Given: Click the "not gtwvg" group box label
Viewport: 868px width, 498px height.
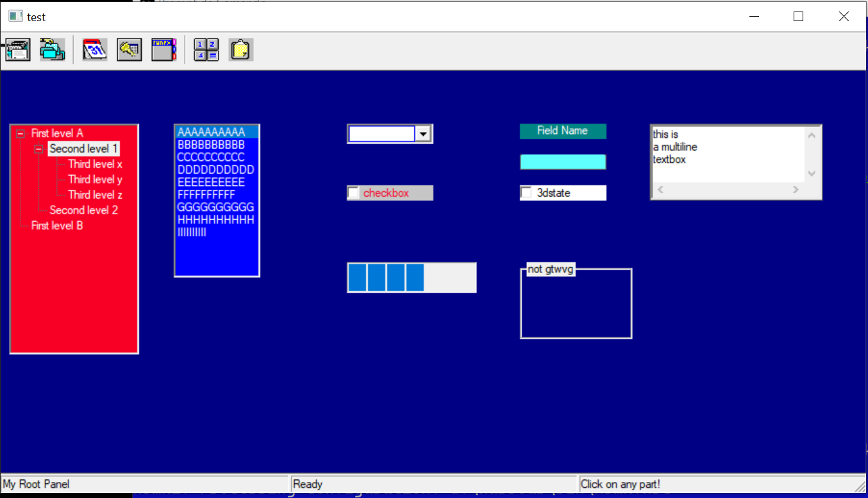Looking at the screenshot, I should coord(551,269).
